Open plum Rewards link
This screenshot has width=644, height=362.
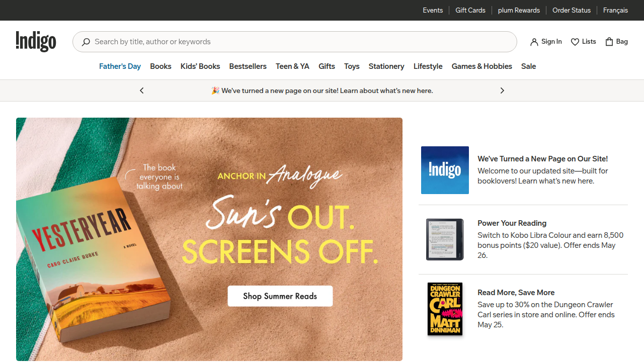click(x=519, y=10)
